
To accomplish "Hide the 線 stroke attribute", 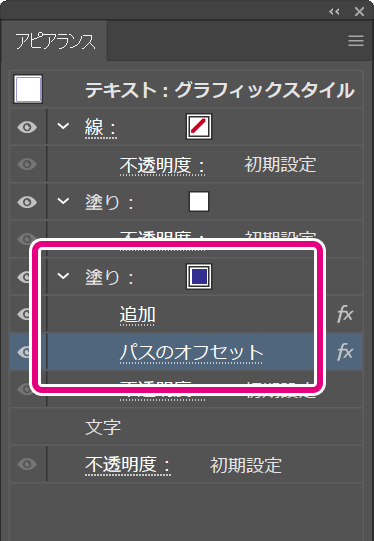I will pos(27,127).
